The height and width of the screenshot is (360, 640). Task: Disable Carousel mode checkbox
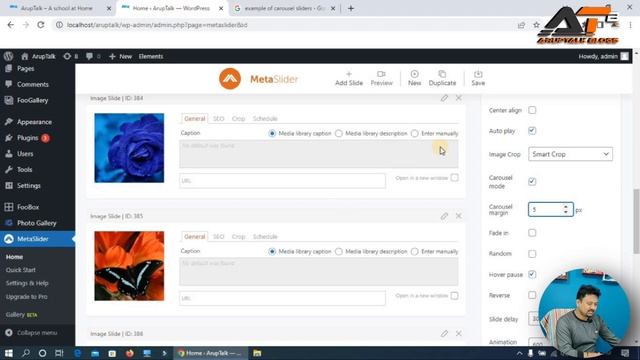(x=532, y=182)
